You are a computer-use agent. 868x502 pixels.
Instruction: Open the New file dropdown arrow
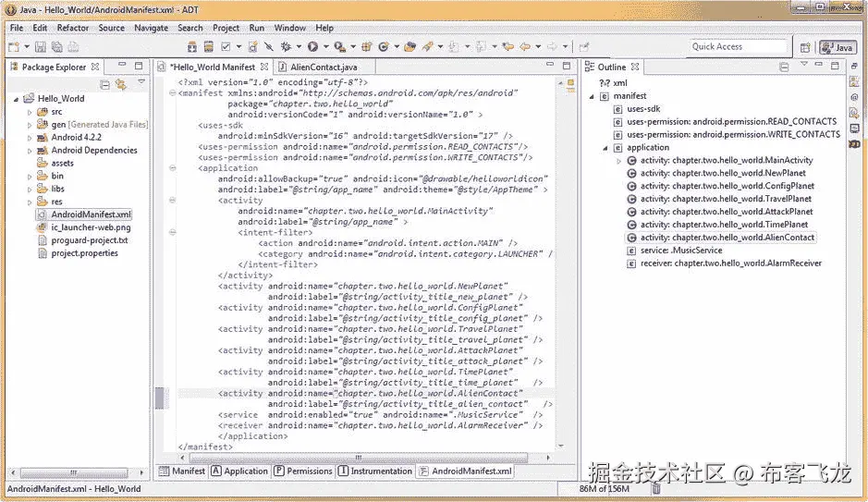point(26,47)
